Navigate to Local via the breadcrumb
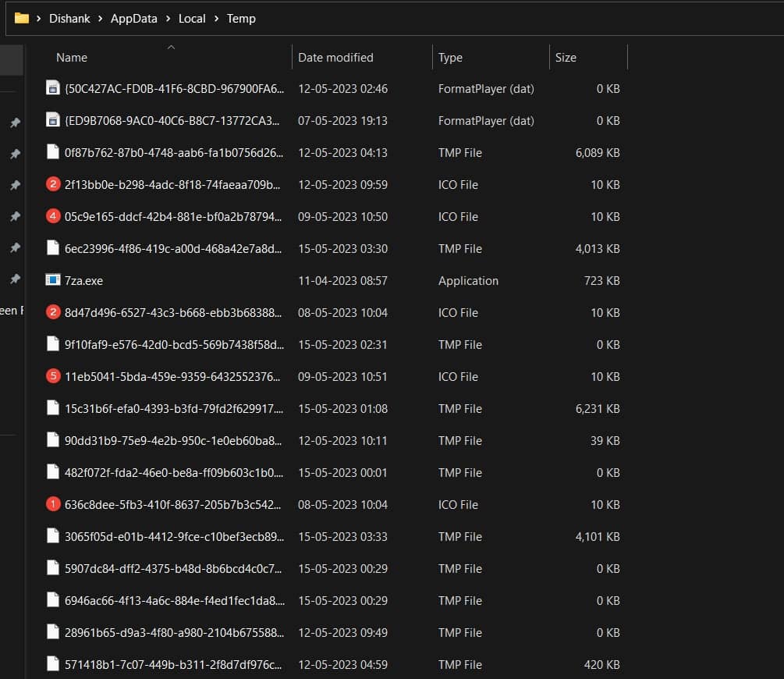The image size is (784, 679). click(192, 18)
